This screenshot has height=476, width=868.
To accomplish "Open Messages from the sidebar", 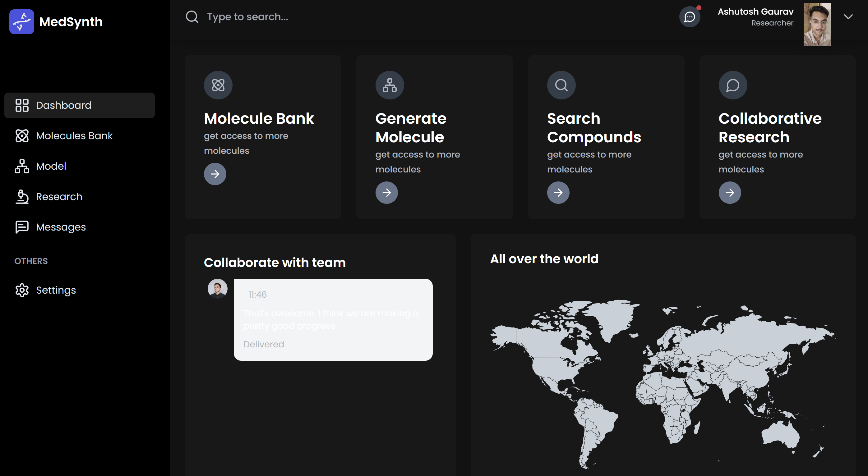I will point(61,227).
